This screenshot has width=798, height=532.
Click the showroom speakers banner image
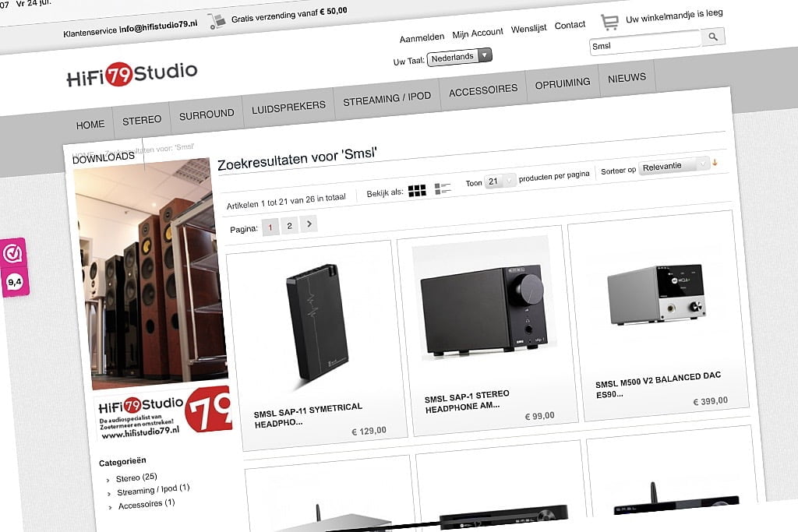tap(150, 272)
